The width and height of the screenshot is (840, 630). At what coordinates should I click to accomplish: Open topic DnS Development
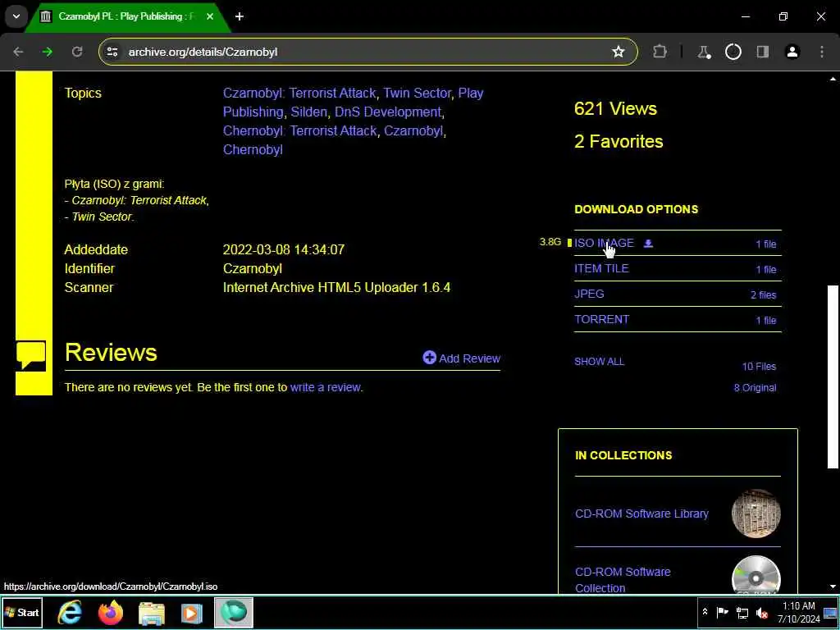pos(388,112)
